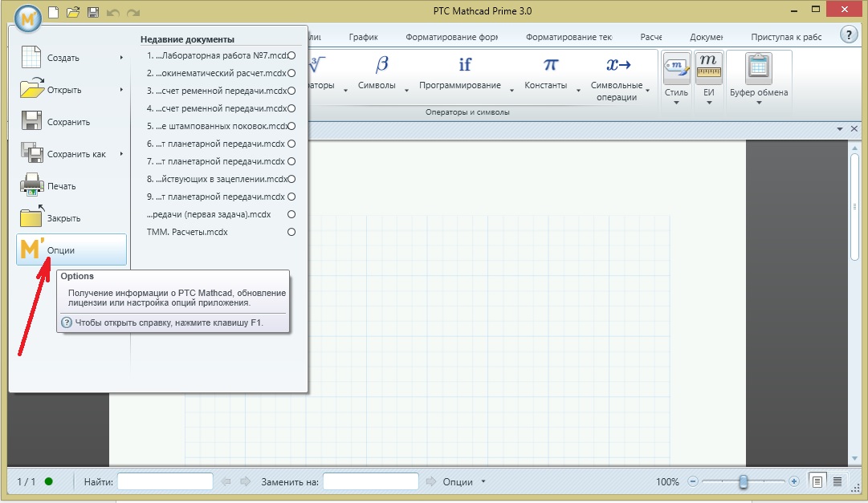Expand Символьные операции dropdown arrow

(x=648, y=90)
